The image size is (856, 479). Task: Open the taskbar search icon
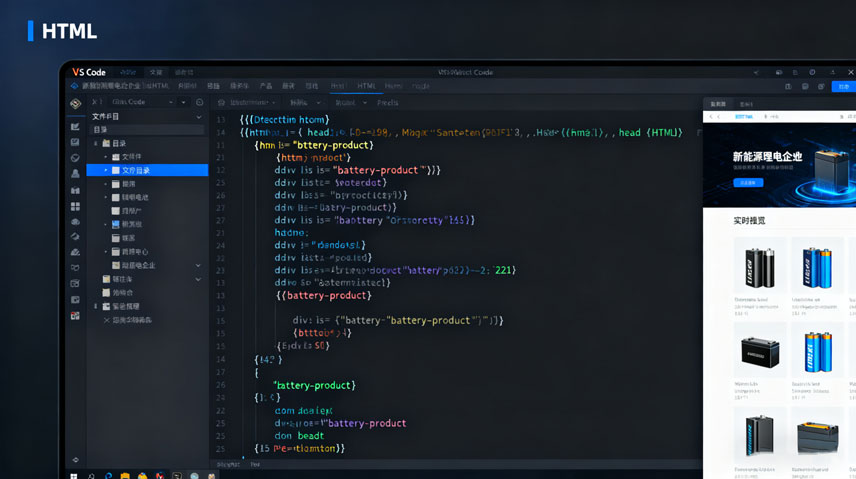pos(91,475)
